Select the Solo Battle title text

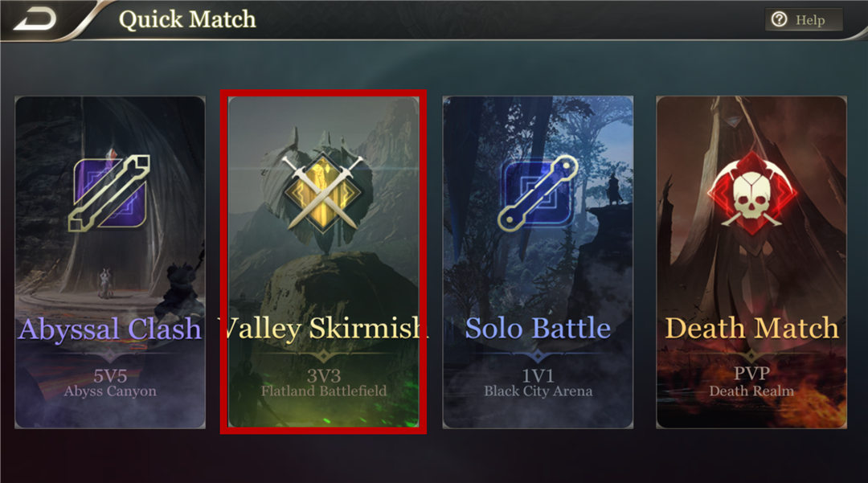pyautogui.click(x=538, y=328)
